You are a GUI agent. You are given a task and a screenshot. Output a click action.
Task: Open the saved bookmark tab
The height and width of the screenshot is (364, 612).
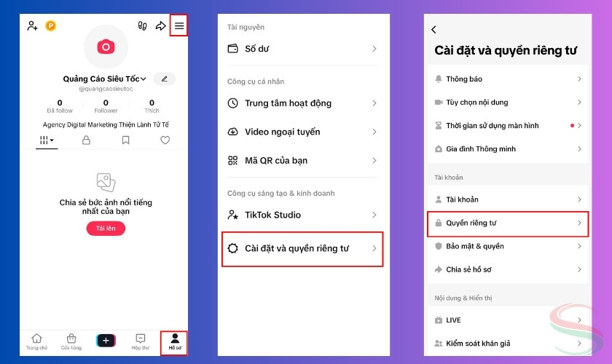click(125, 140)
